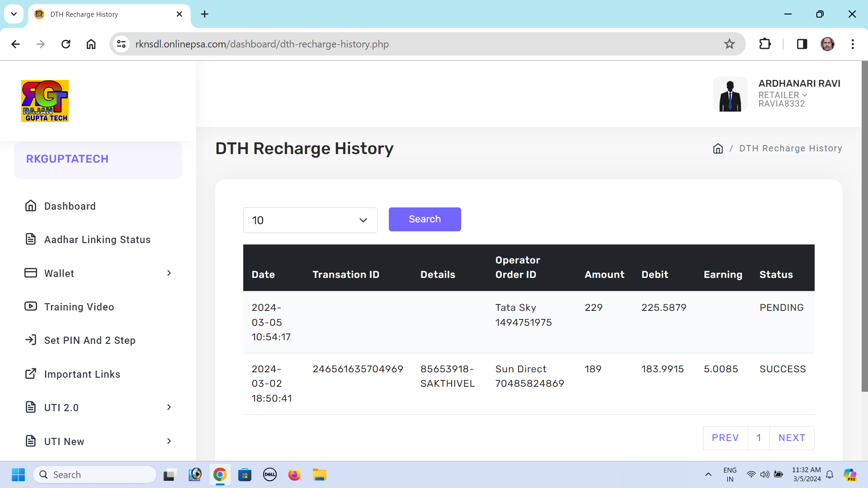This screenshot has height=488, width=868.
Task: Open the Chrome profile avatar
Action: coord(827,44)
